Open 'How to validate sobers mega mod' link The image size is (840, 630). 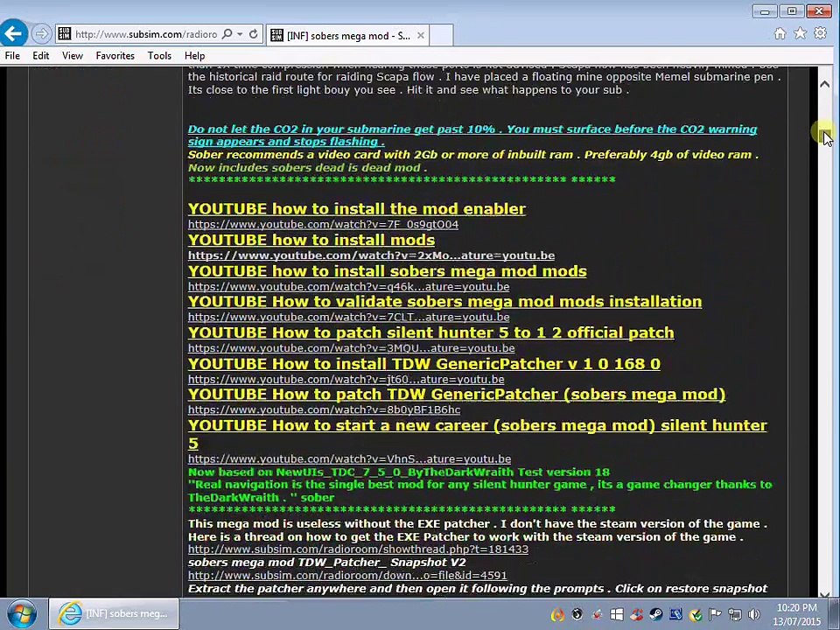[444, 302]
